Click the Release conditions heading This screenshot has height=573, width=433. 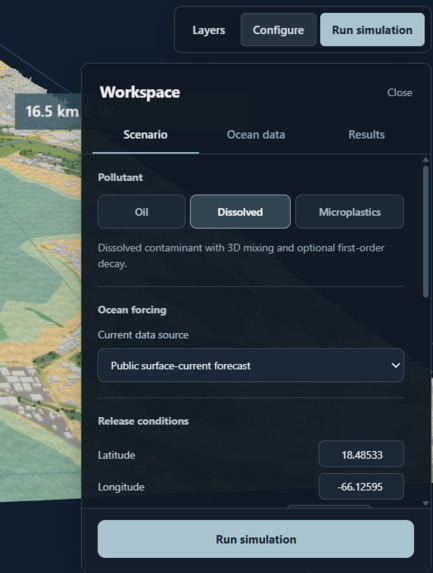(143, 421)
